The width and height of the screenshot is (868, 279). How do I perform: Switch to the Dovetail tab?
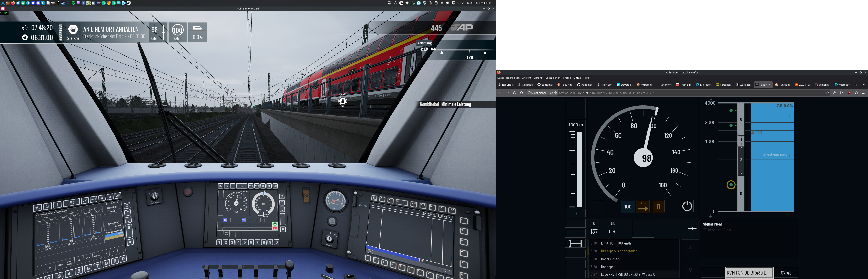[x=625, y=85]
